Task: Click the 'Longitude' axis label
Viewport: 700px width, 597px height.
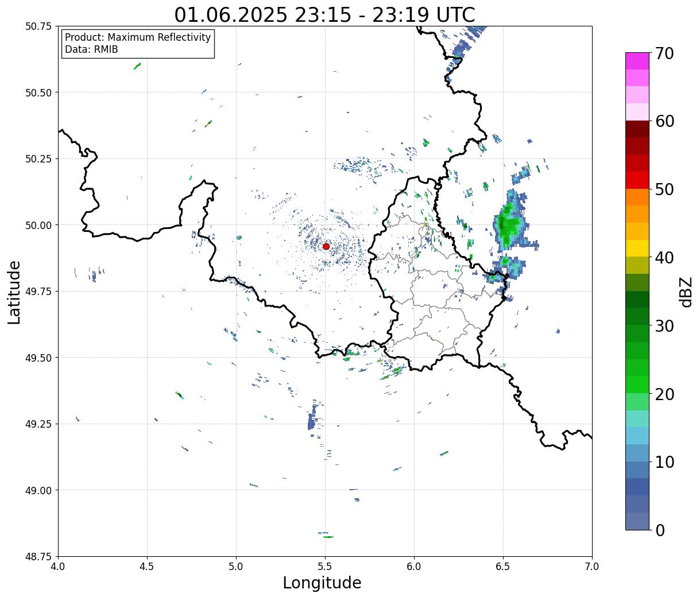Action: 322,583
